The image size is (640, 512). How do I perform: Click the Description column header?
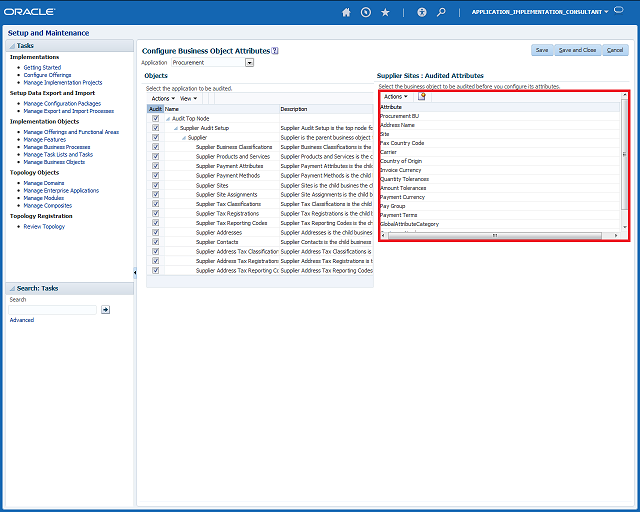coord(326,109)
